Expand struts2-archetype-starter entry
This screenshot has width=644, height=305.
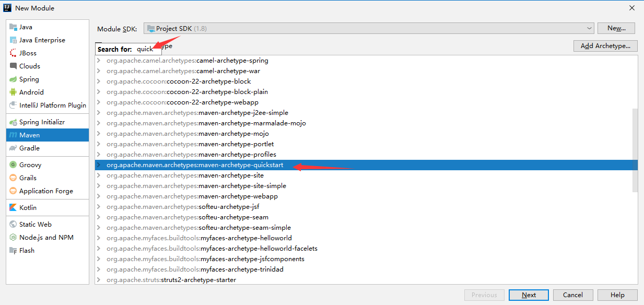click(x=99, y=280)
